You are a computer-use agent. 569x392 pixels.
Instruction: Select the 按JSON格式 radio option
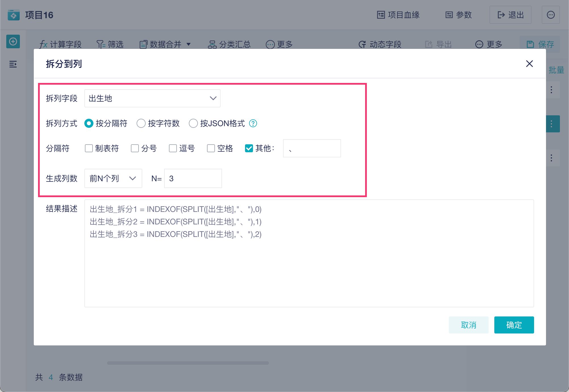pyautogui.click(x=193, y=123)
